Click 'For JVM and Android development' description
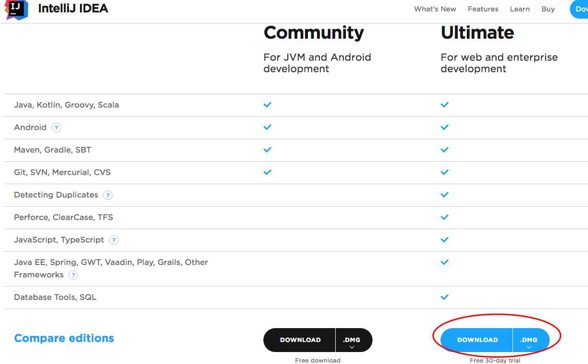 click(x=317, y=63)
